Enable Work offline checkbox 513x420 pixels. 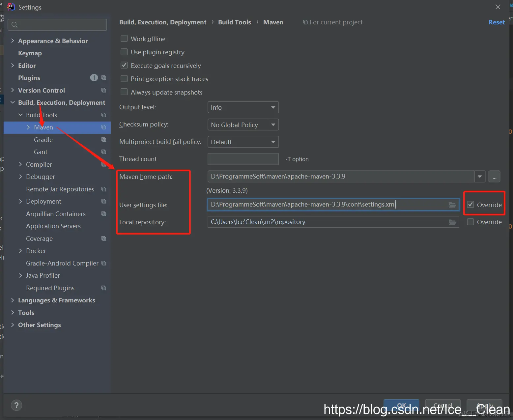124,39
